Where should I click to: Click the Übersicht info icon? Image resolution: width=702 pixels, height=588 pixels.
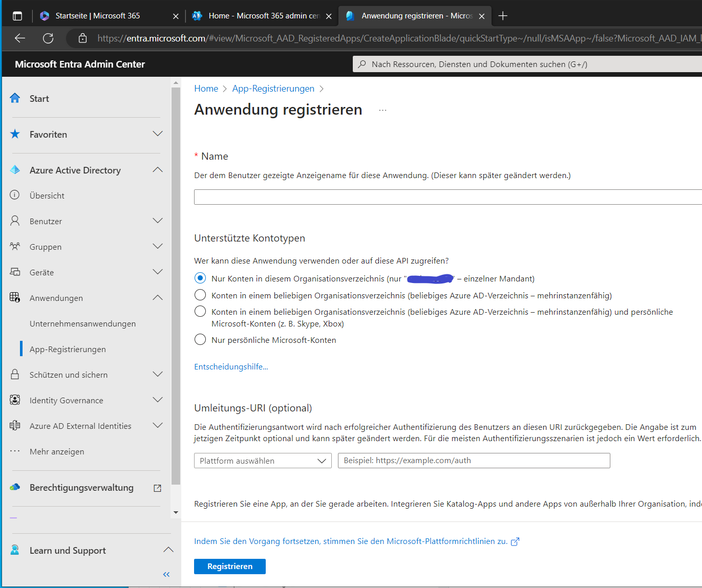tap(15, 195)
